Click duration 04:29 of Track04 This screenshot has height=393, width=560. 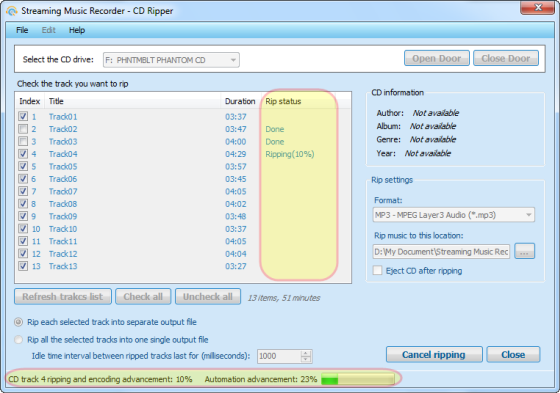(x=235, y=154)
